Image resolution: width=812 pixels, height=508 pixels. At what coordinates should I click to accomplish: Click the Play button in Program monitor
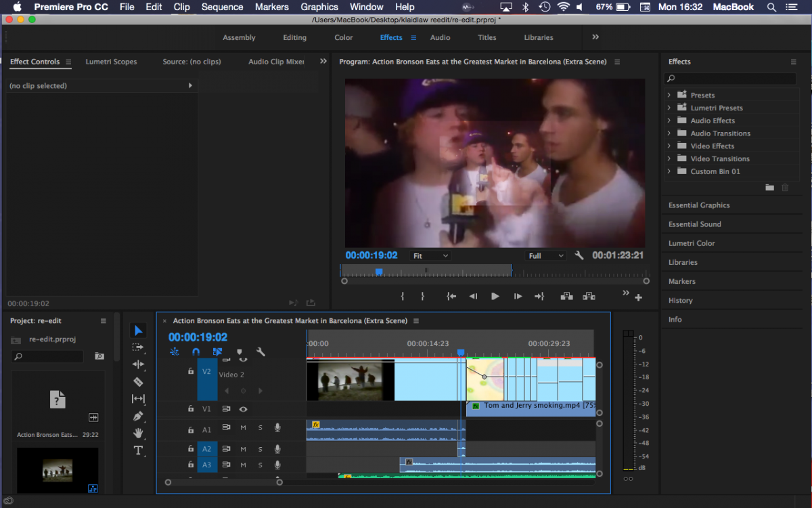click(495, 296)
